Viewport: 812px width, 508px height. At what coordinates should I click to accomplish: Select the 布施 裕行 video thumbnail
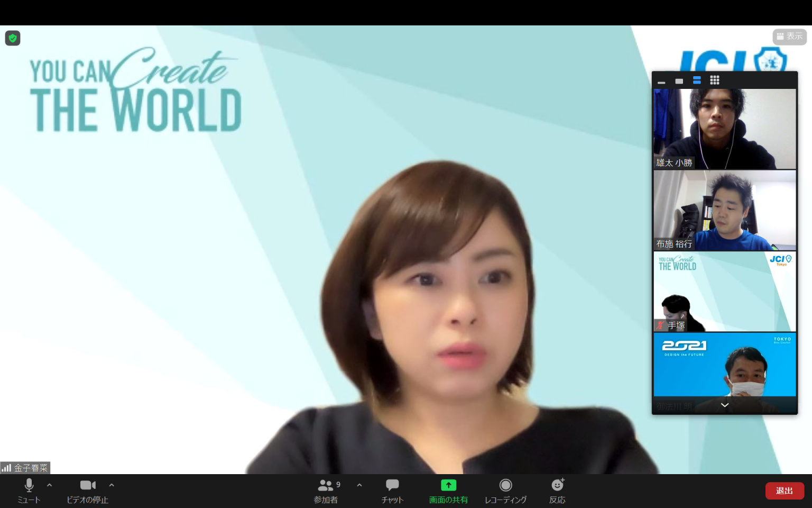pyautogui.click(x=725, y=210)
